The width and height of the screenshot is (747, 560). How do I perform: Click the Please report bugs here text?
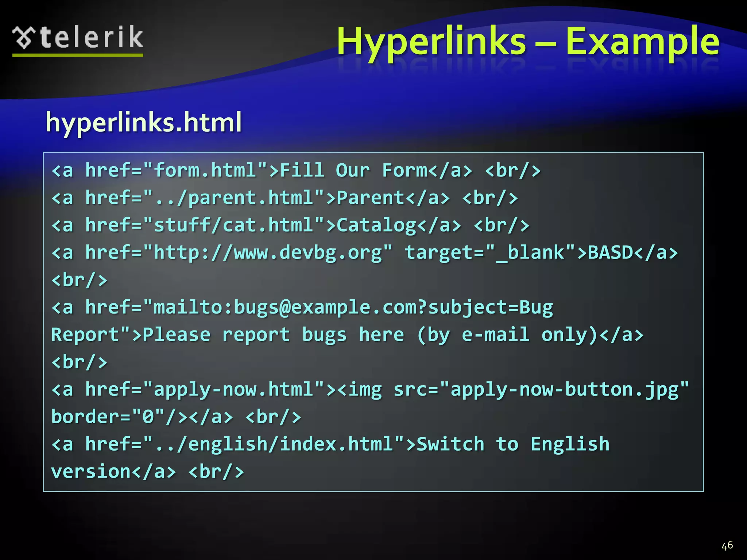[x=274, y=335]
